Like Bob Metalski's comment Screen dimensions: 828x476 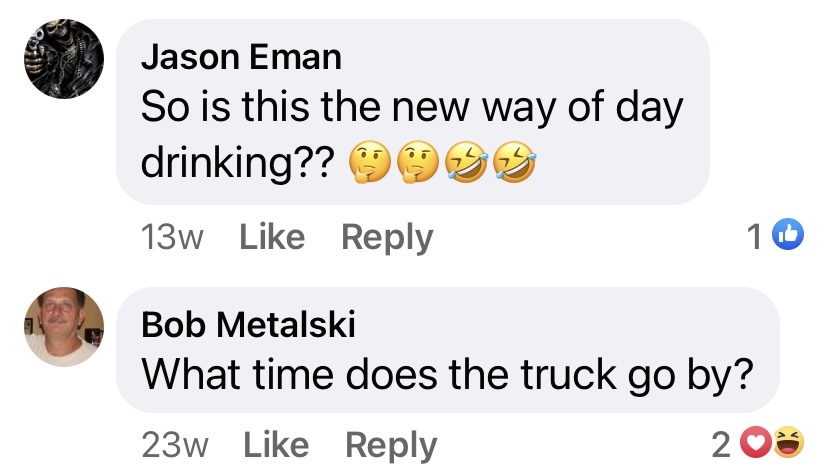[x=275, y=446]
